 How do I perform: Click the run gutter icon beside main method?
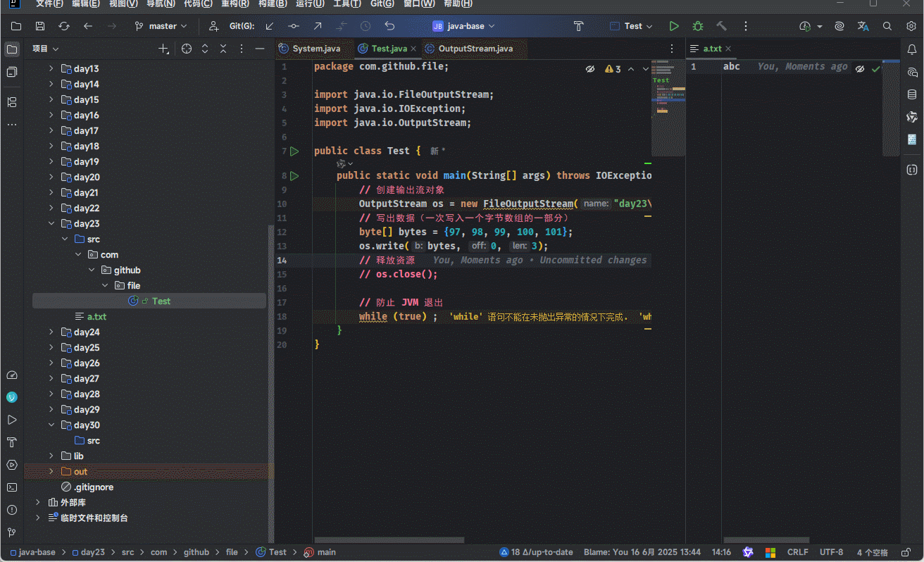[294, 175]
